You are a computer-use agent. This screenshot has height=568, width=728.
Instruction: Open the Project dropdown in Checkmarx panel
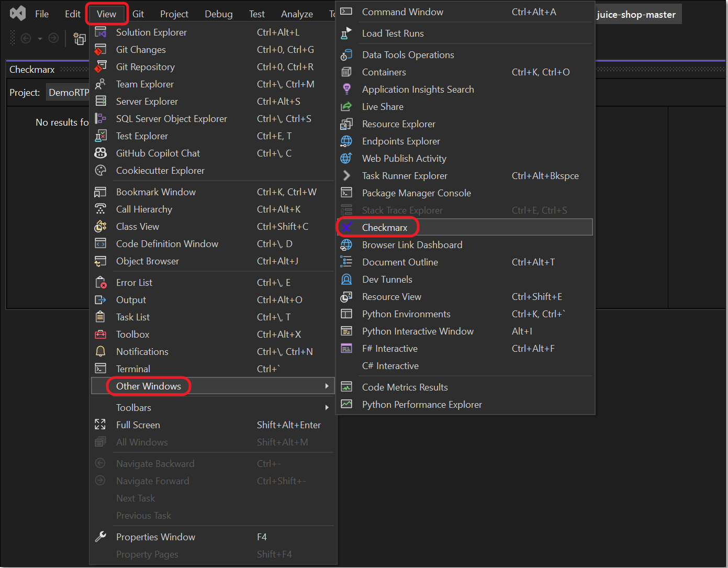click(x=68, y=93)
